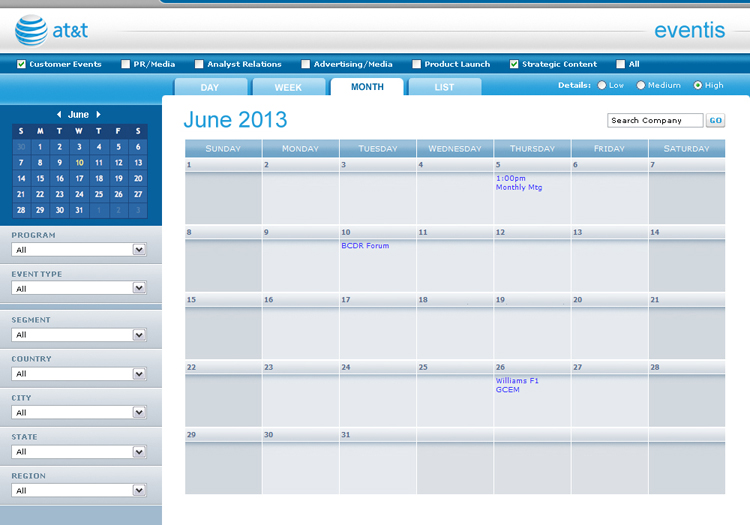Select highlighted day 10 in mini calendar
This screenshot has width=750, height=525.
(x=79, y=163)
